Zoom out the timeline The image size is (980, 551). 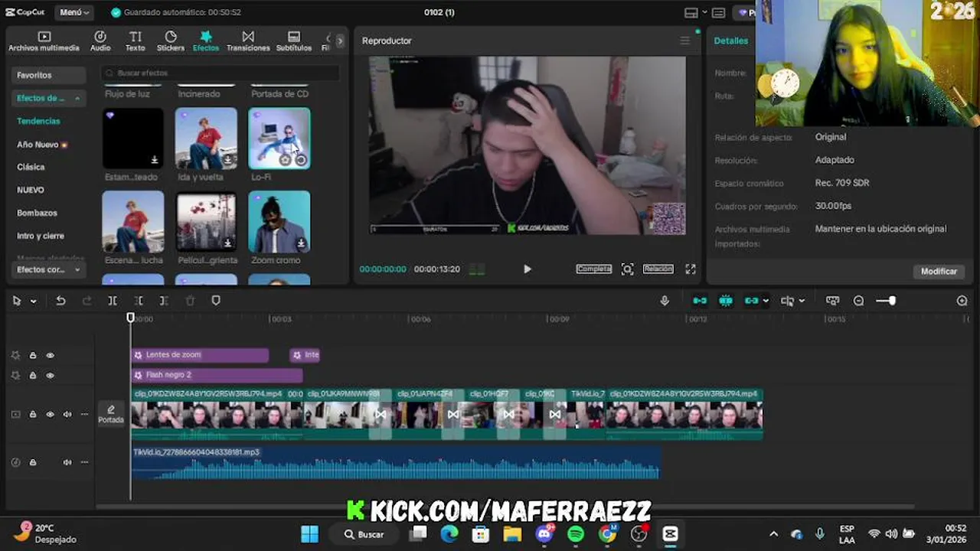click(859, 302)
